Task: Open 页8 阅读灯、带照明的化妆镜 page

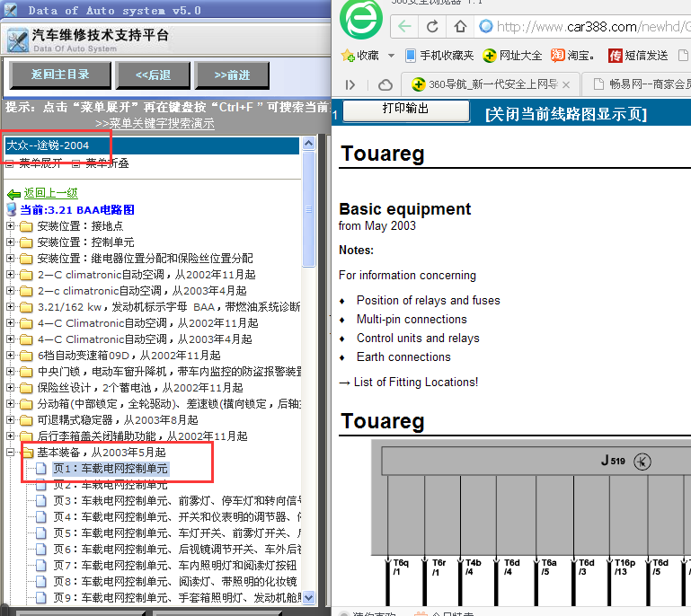Action: 175,582
